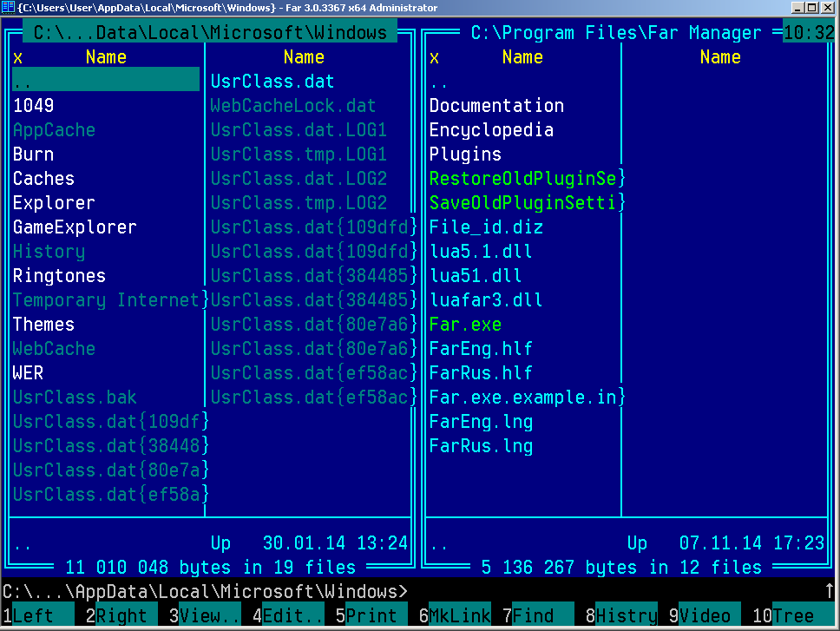Select the UsrClass.dat.LOG1 file

point(299,130)
